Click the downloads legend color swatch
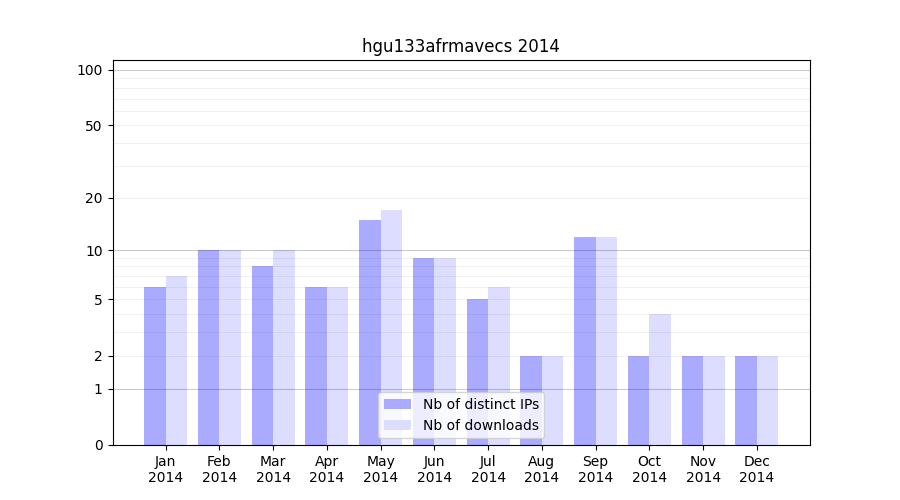Screen dimensions: 900x500 pyautogui.click(x=397, y=425)
